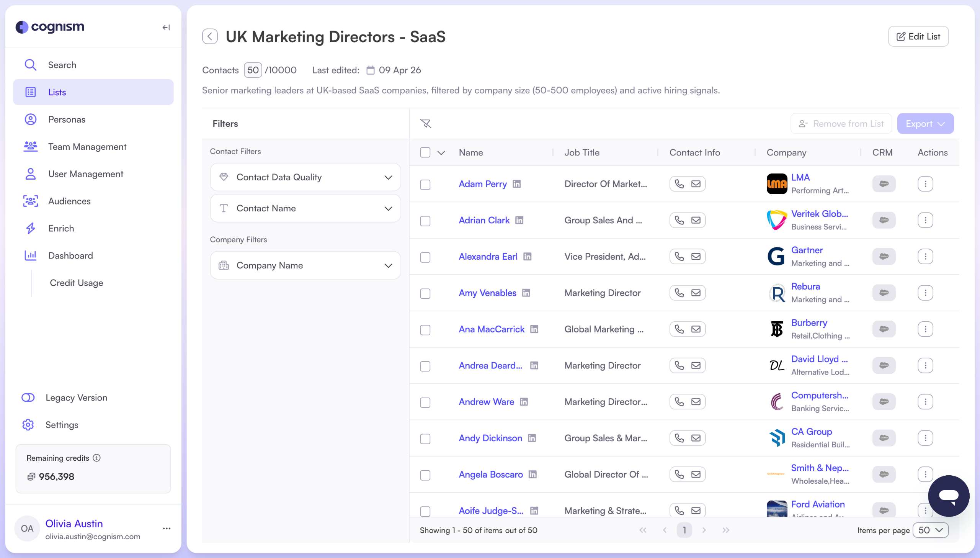The width and height of the screenshot is (980, 558).
Task: Navigate to Personas in the sidebar
Action: click(67, 119)
